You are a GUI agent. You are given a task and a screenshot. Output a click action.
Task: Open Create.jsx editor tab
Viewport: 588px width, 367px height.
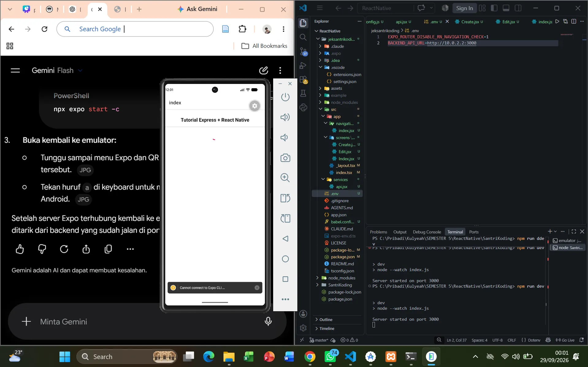tap(470, 22)
